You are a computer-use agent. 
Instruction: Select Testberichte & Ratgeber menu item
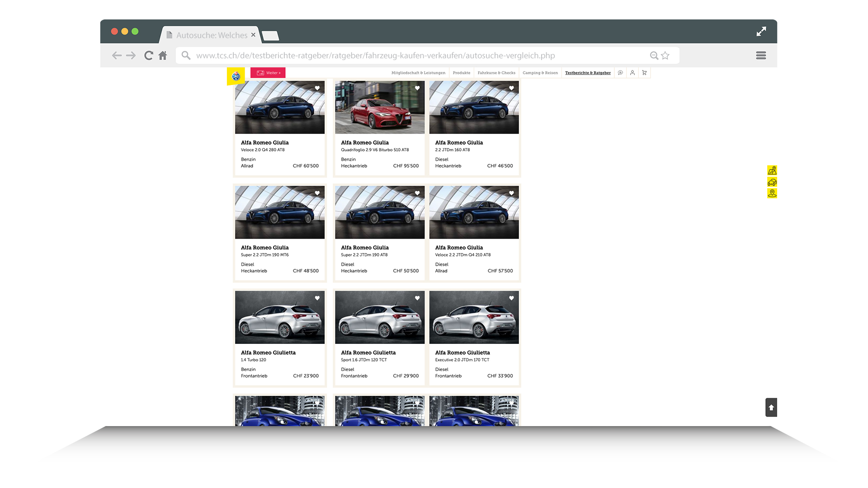coord(587,73)
